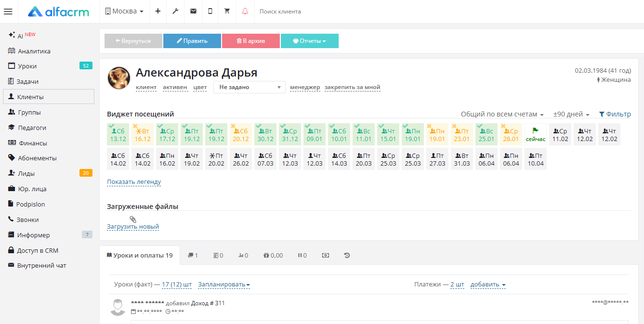Open the 'Не задано' color dropdown

tap(249, 87)
